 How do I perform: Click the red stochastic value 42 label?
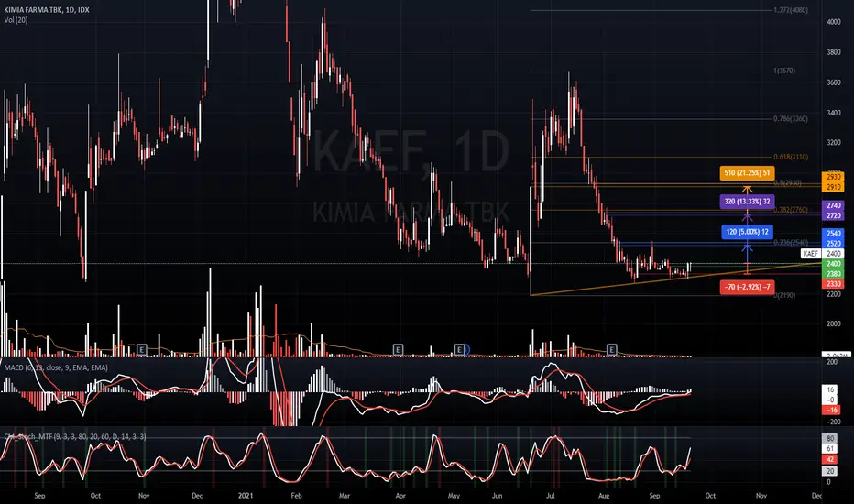coord(829,459)
